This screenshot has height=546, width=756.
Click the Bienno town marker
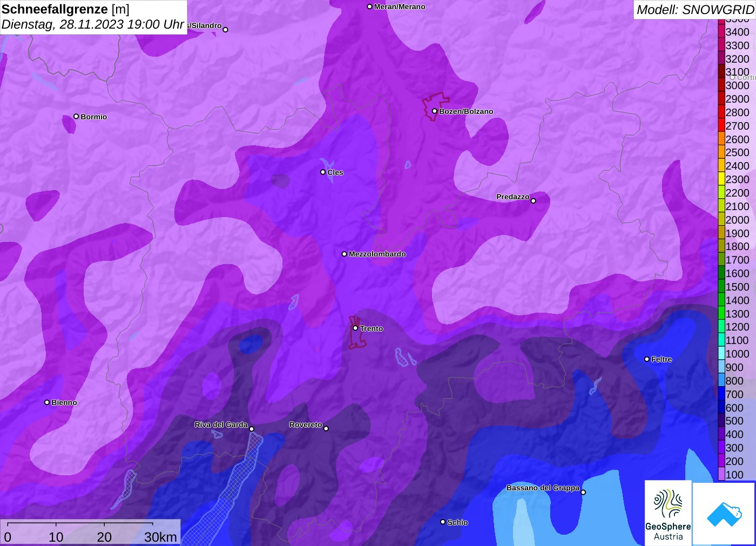click(47, 402)
